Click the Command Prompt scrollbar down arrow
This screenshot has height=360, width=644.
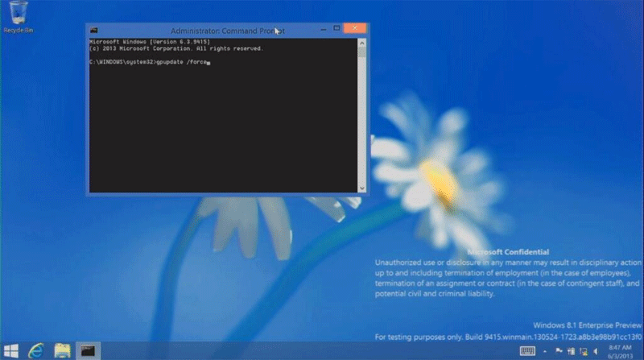361,188
